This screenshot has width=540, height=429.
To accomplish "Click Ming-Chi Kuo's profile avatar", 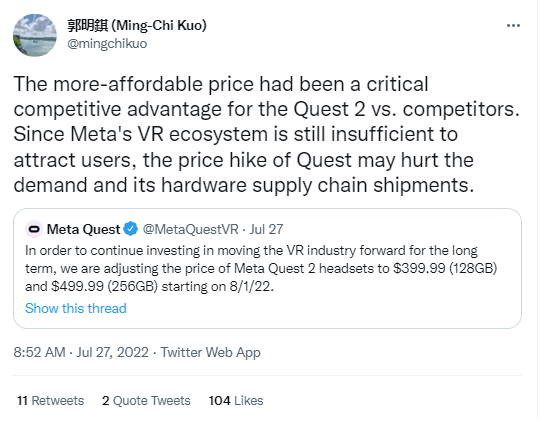I will [35, 35].
